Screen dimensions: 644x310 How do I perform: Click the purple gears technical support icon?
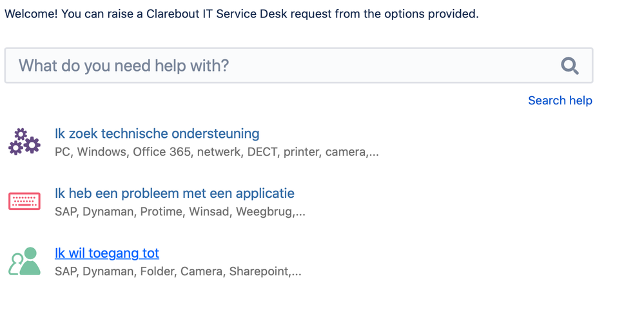click(x=24, y=142)
